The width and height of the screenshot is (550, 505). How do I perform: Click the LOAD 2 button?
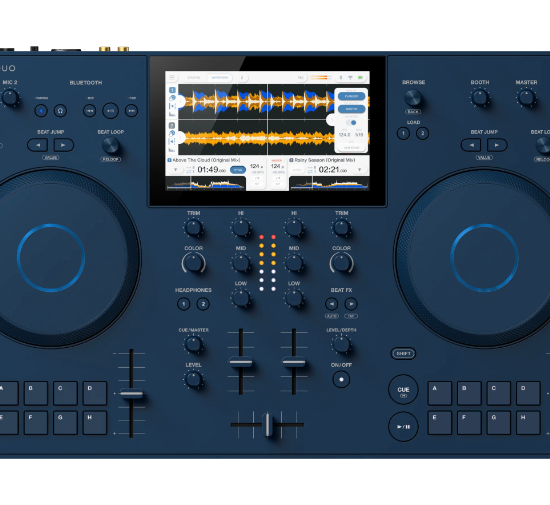tap(423, 133)
